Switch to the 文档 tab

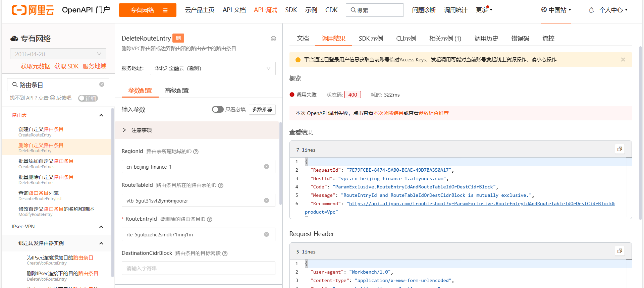pyautogui.click(x=303, y=39)
